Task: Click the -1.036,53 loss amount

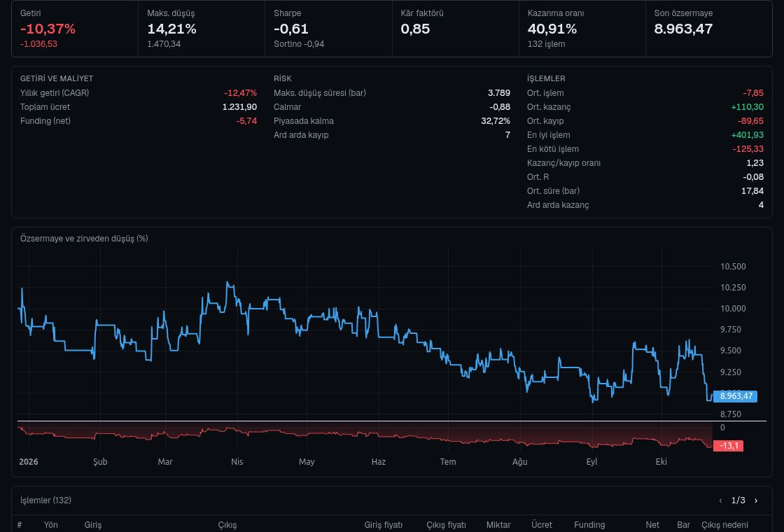Action: coord(38,44)
